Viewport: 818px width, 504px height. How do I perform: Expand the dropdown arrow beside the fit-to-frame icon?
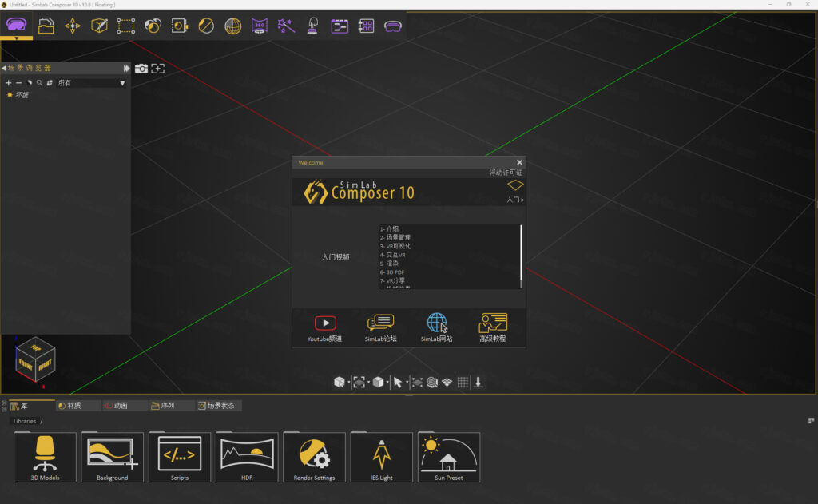point(368,383)
